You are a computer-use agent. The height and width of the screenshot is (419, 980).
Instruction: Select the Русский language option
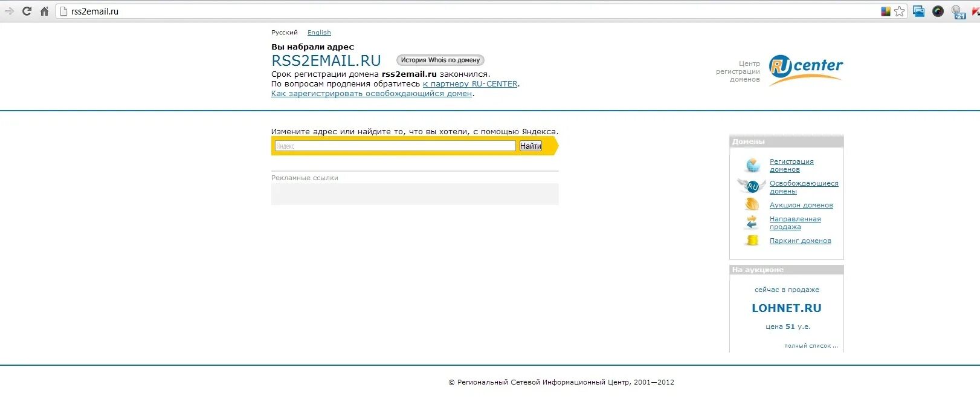(285, 33)
